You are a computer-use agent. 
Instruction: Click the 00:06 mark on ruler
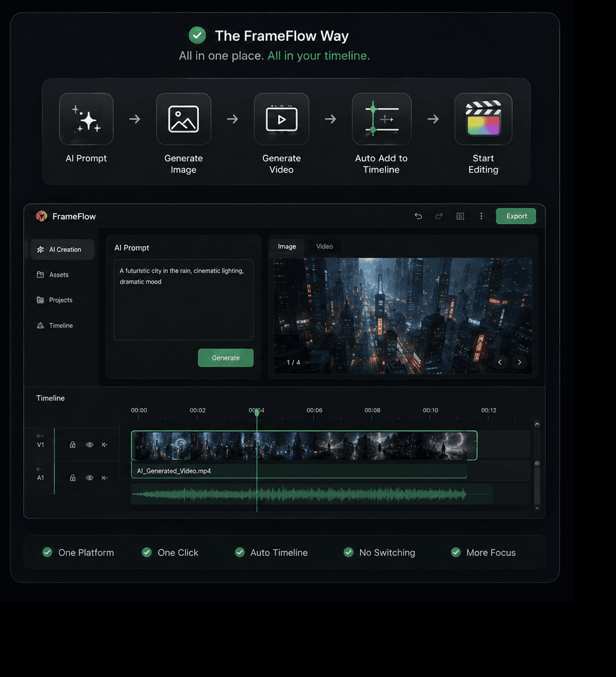[x=314, y=411]
